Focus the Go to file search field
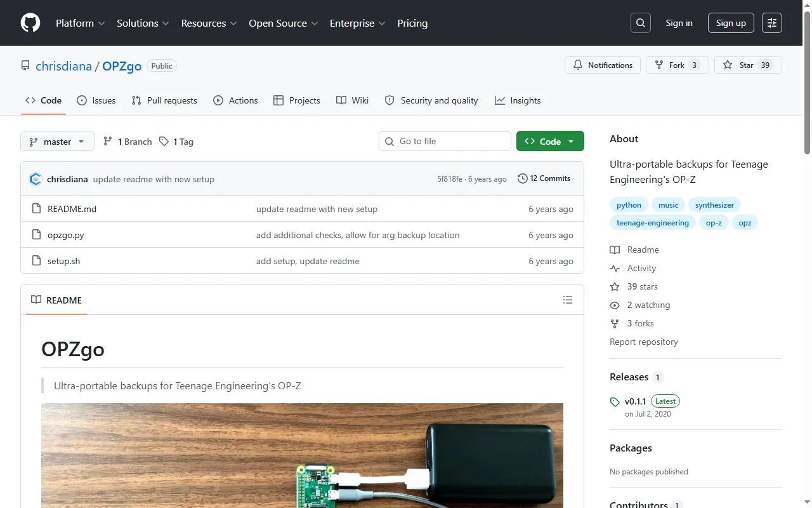 tap(445, 141)
